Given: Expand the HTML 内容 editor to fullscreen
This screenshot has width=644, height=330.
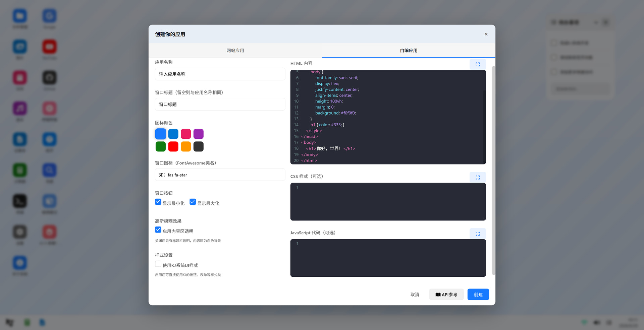Looking at the screenshot, I should pos(478,64).
